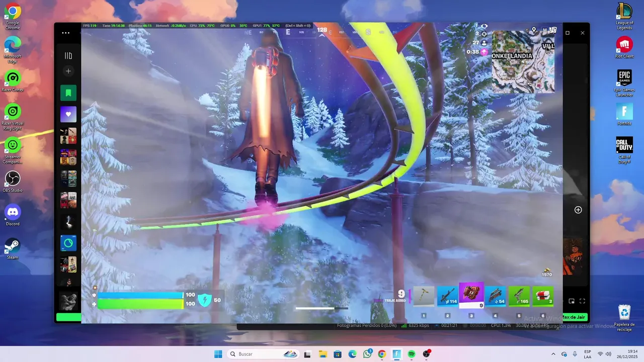
Task: Select shotgun slot with 54 ammo
Action: click(x=495, y=297)
